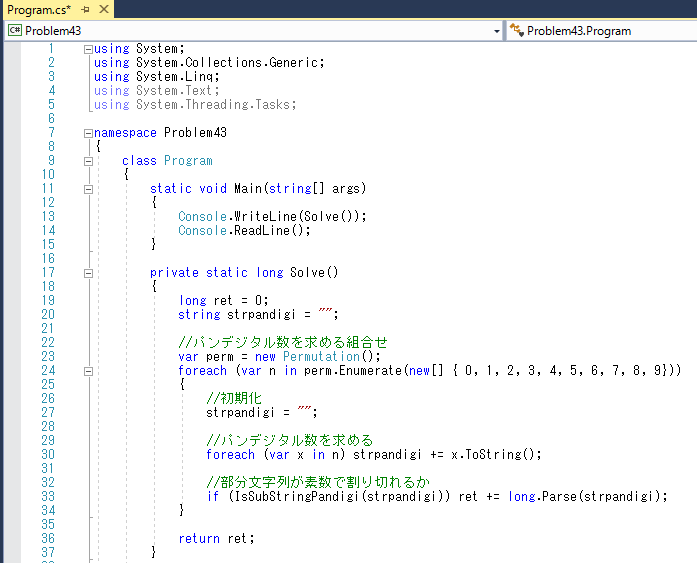Collapse the foreach perm.Enumerate block
The image size is (697, 563).
tap(88, 371)
